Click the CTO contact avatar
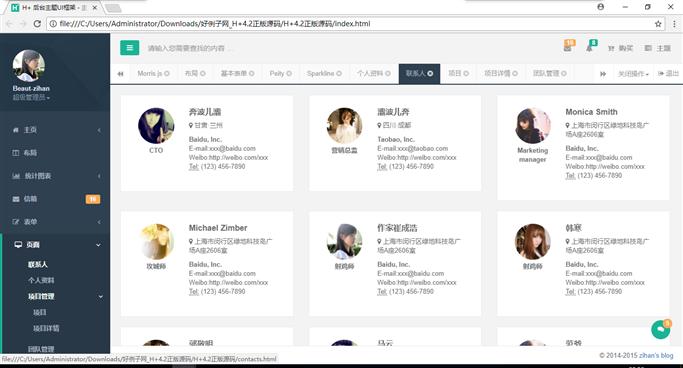This screenshot has width=683, height=368. (156, 125)
